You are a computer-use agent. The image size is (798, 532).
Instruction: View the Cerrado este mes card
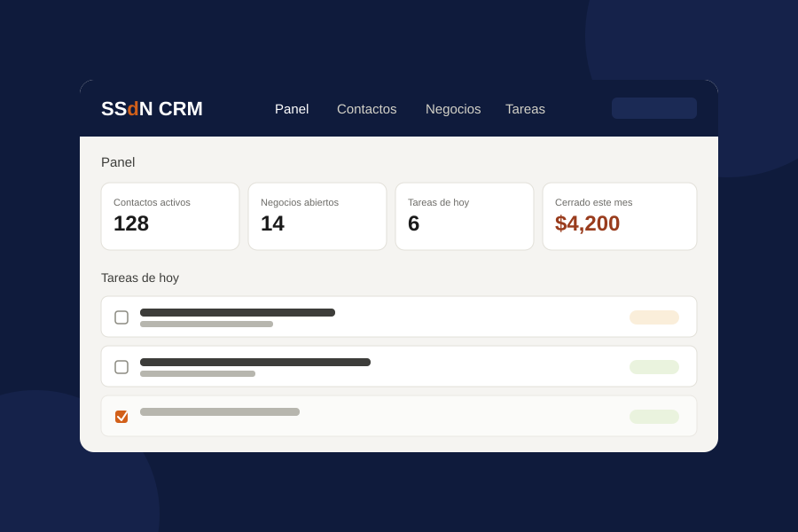pos(620,216)
